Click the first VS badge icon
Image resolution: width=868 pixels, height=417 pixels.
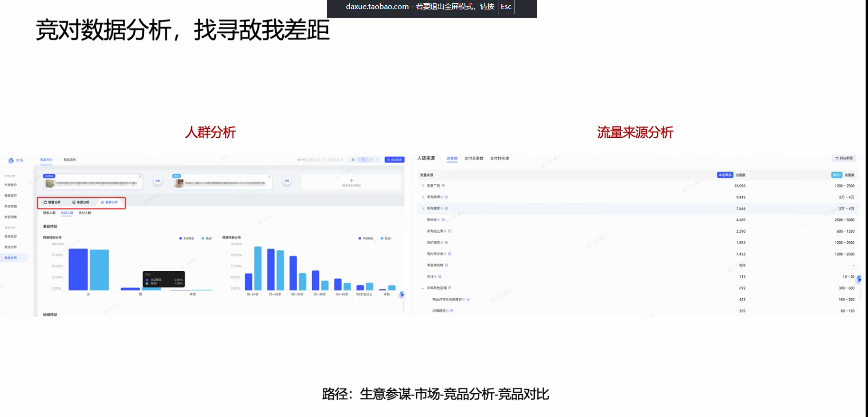click(x=158, y=181)
